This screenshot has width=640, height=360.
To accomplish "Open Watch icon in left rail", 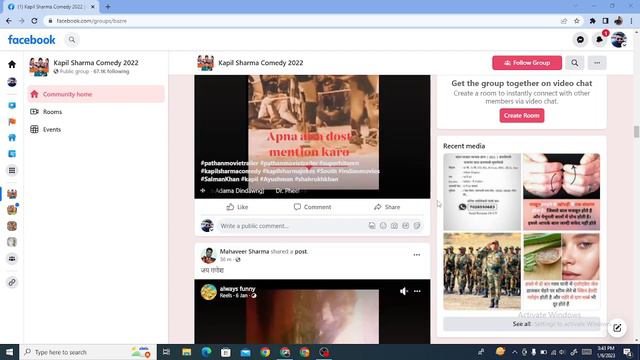I will [12, 105].
